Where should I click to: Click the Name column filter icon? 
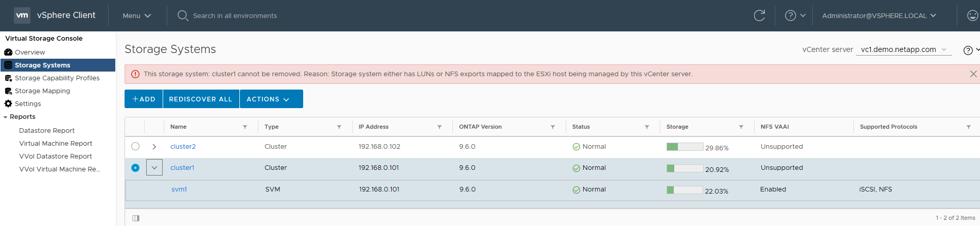pos(245,127)
